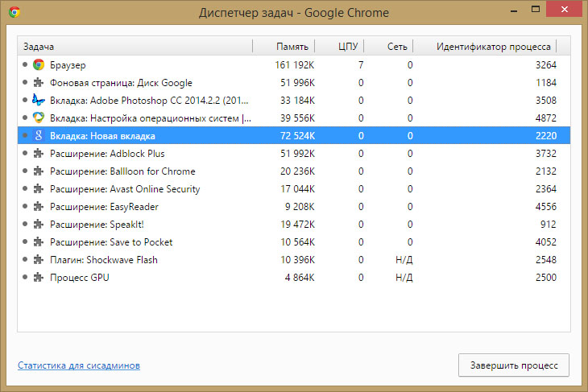This screenshot has height=392, width=588.
Task: Click process ID 1184
Action: (x=546, y=82)
